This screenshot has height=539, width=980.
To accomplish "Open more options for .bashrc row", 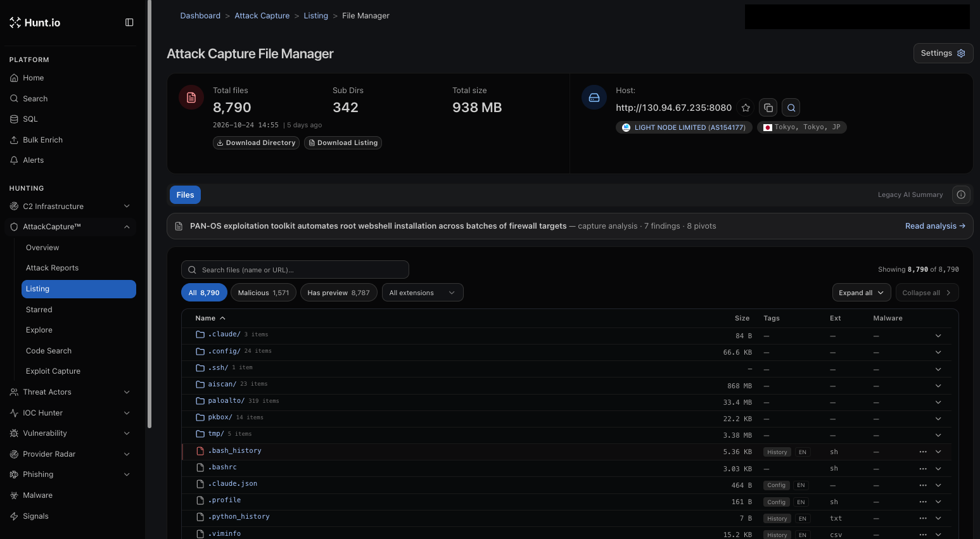I will 923,469.
